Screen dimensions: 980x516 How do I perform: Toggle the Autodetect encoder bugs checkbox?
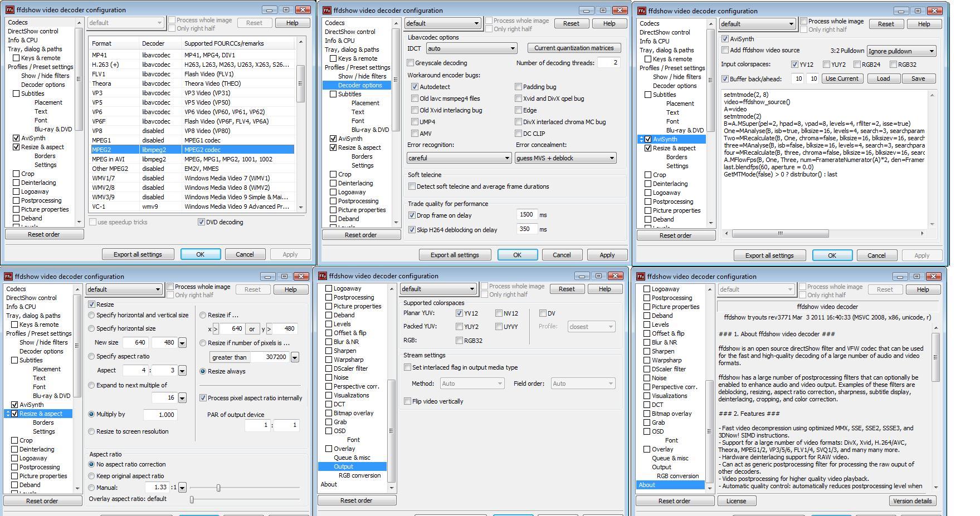(x=415, y=87)
